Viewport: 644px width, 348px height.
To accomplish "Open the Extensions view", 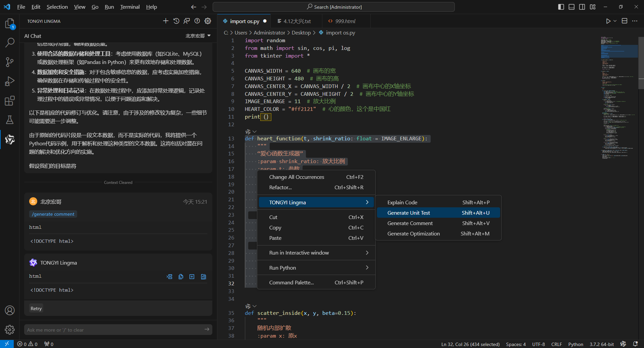I will (10, 101).
